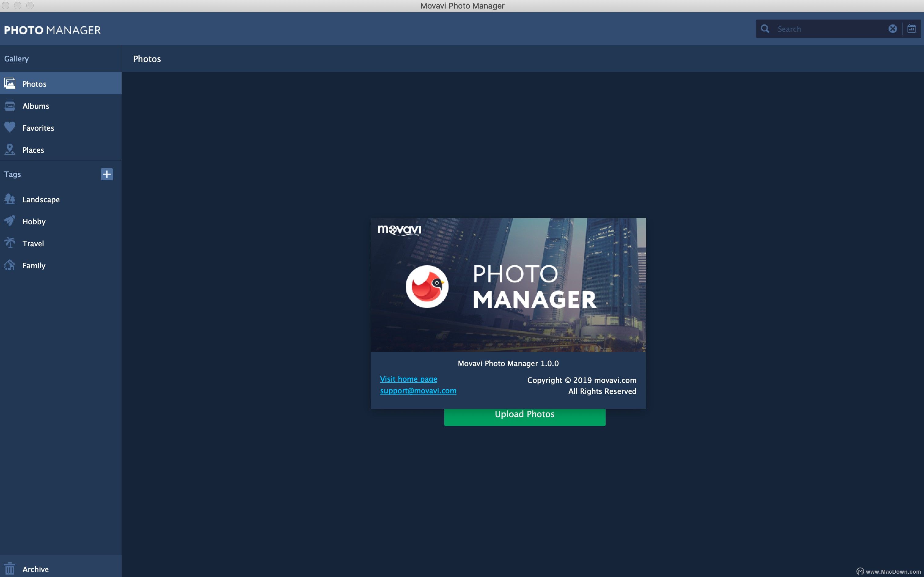Minimize the window with the yellow button

(17, 5)
